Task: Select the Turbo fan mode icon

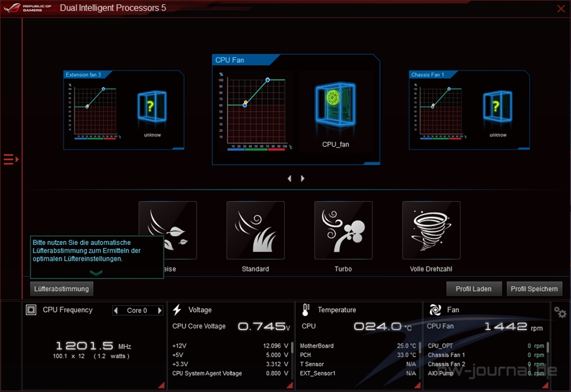Action: pyautogui.click(x=343, y=230)
